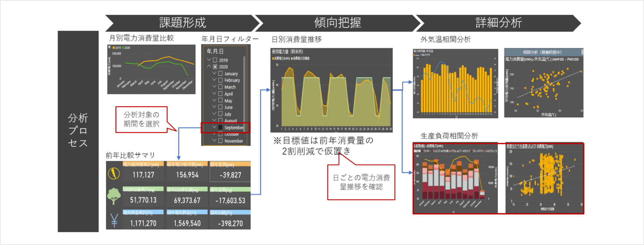Viewport: 644px width, 245px height.
Task: Expand the April chevron
Action: (x=214, y=93)
